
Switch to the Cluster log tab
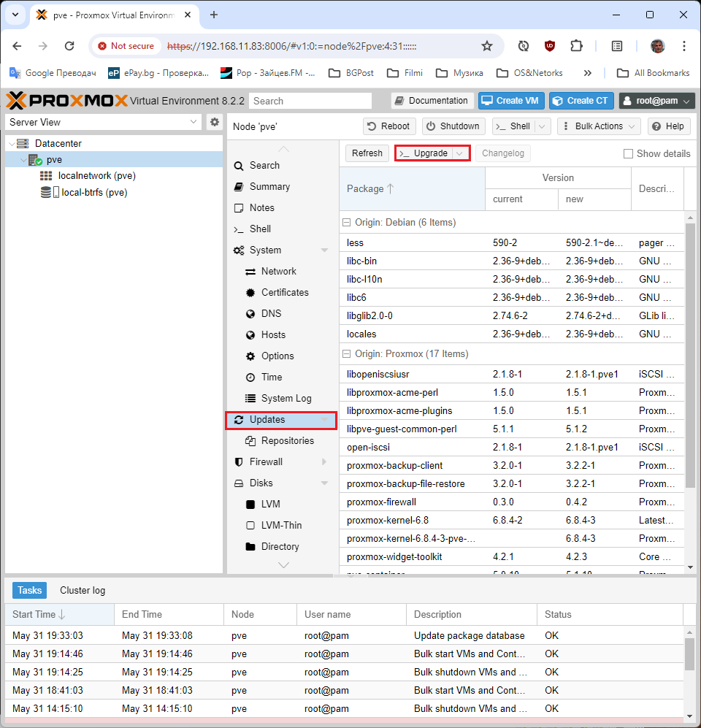(83, 590)
